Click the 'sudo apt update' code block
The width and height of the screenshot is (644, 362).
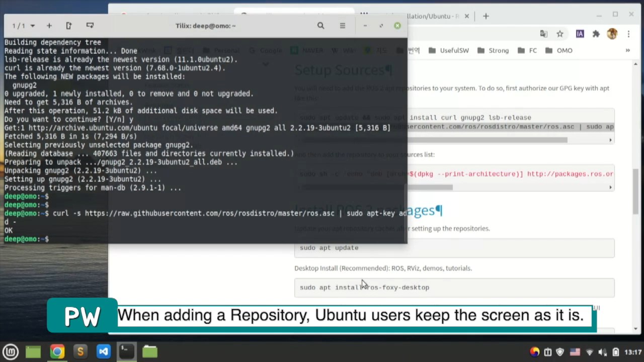454,248
